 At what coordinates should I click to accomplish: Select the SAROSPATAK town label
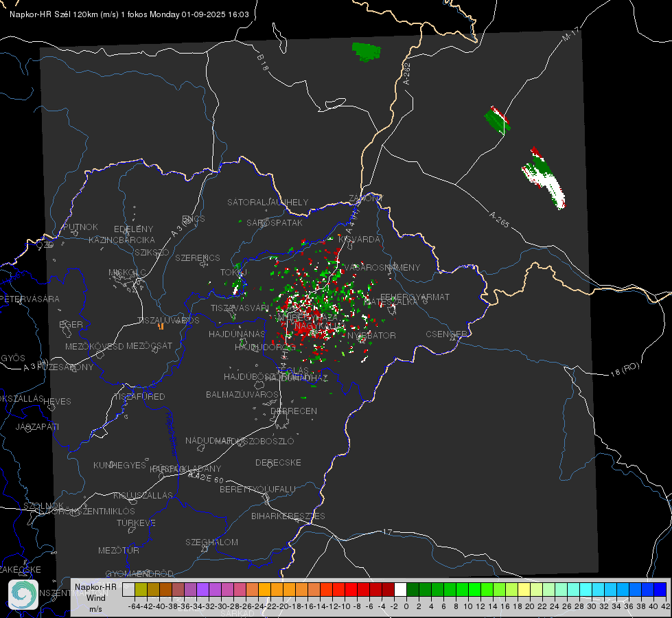click(275, 222)
